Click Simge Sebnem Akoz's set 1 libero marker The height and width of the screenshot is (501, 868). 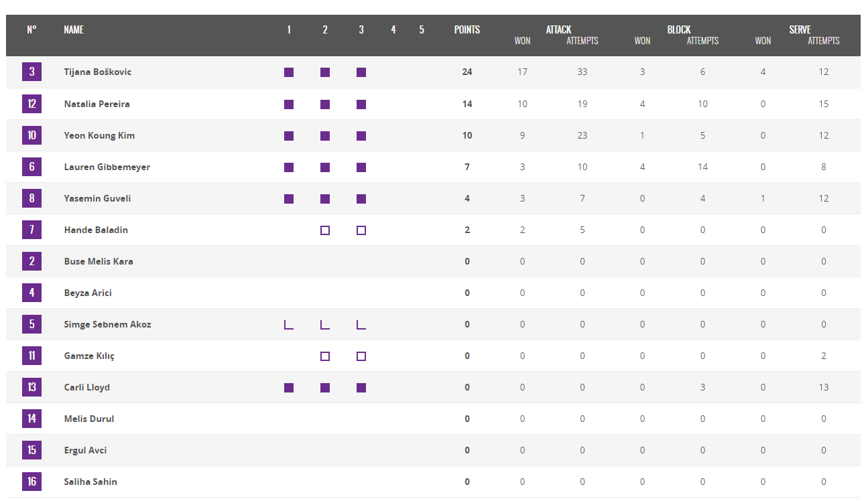[289, 325]
